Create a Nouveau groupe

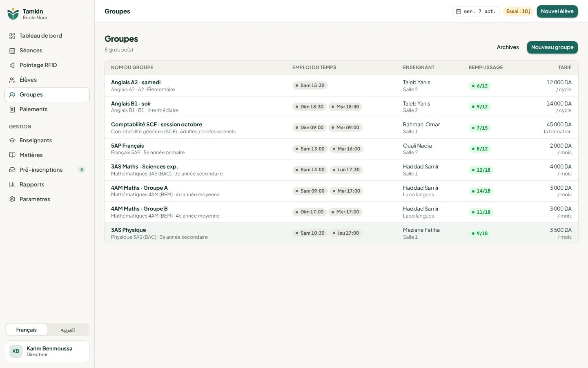pyautogui.click(x=552, y=47)
